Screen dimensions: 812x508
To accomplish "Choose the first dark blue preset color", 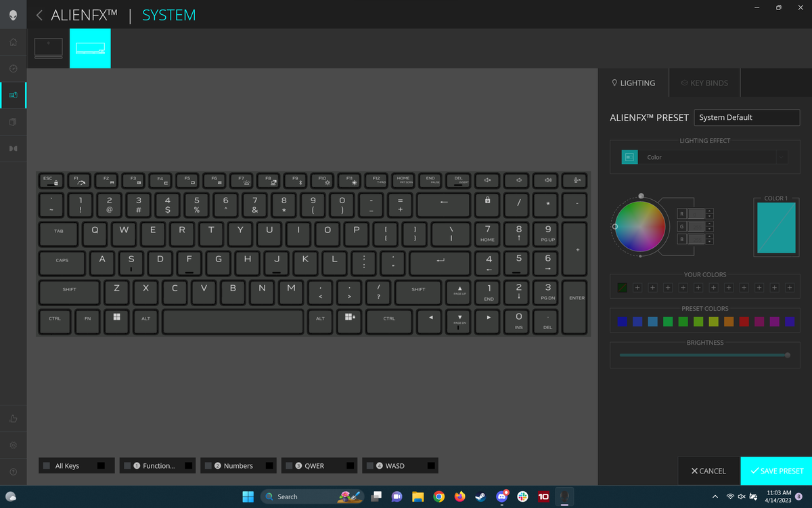I will point(622,321).
